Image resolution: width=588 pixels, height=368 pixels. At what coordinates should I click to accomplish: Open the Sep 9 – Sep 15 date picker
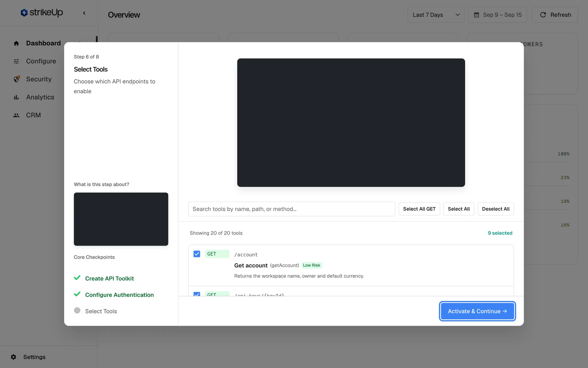[497, 15]
